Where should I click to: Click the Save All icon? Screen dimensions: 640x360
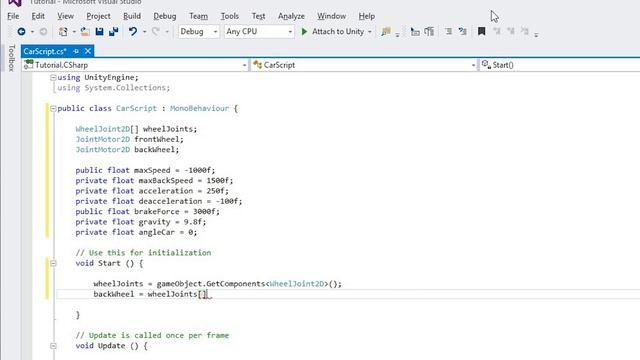[113, 31]
